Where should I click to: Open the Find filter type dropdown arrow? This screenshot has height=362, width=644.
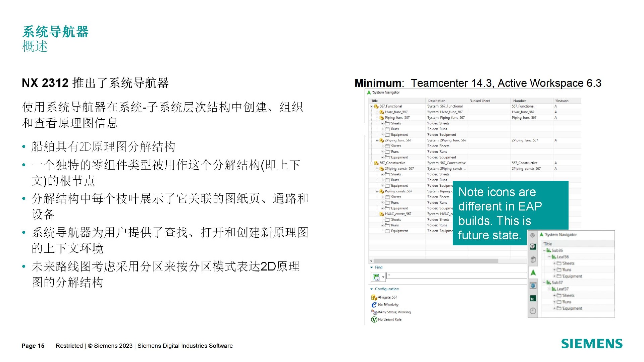(383, 277)
